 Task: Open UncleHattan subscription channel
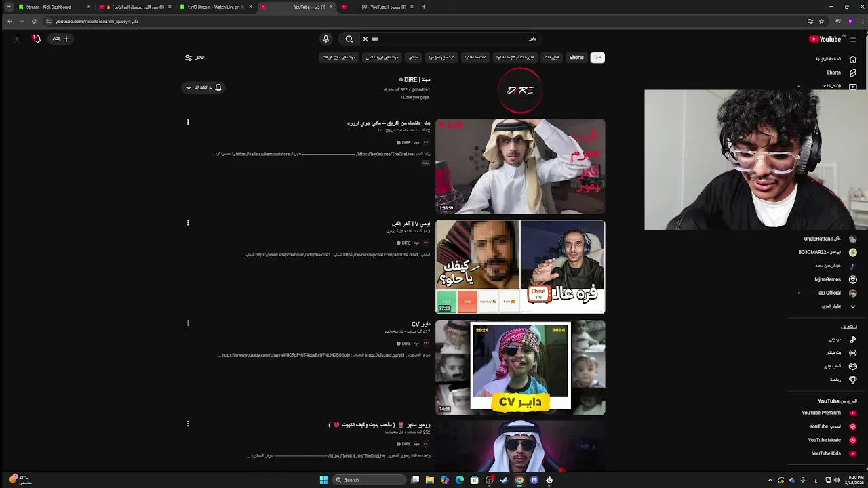tap(830, 239)
